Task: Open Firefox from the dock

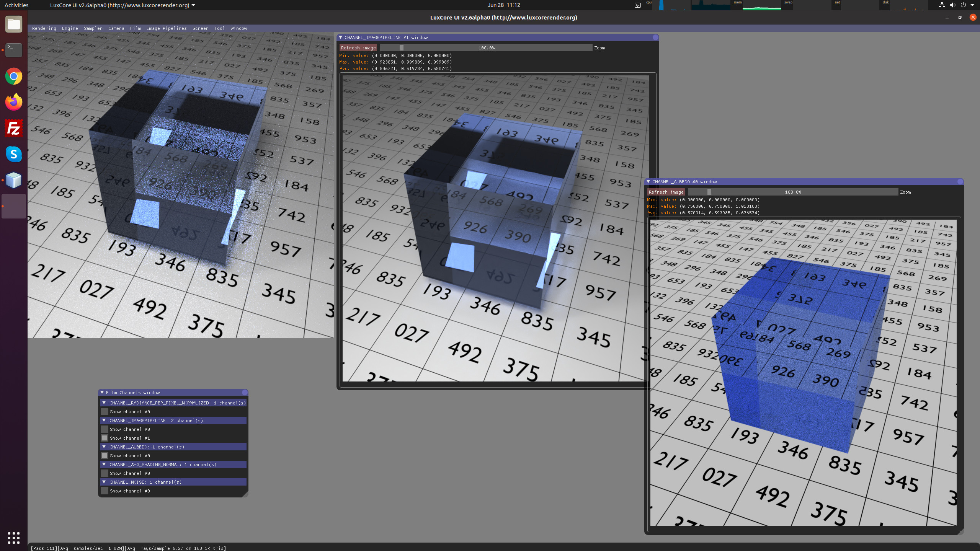Action: pos(14,102)
